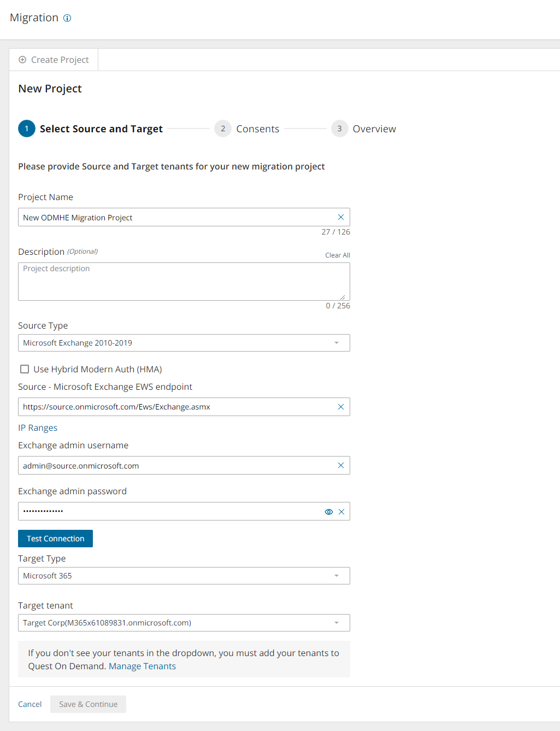Click Clear All above description

point(337,255)
